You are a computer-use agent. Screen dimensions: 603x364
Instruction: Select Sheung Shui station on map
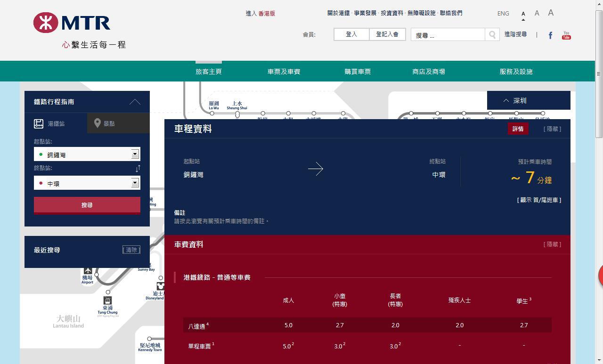click(x=237, y=114)
